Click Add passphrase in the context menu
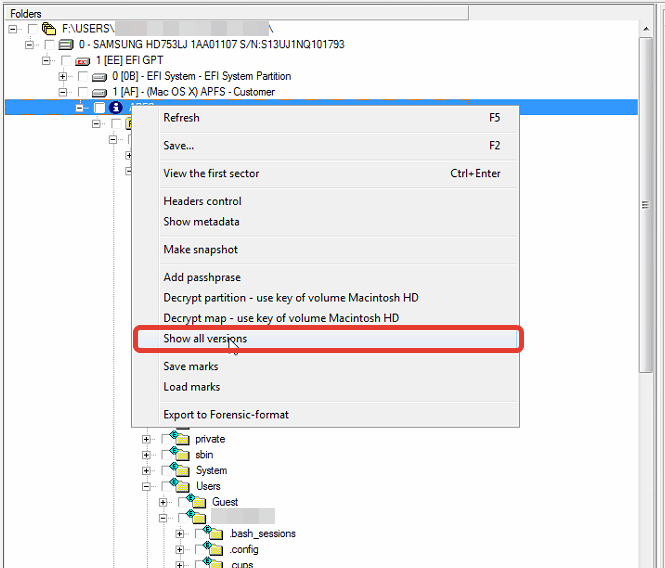The width and height of the screenshot is (665, 568). click(201, 277)
